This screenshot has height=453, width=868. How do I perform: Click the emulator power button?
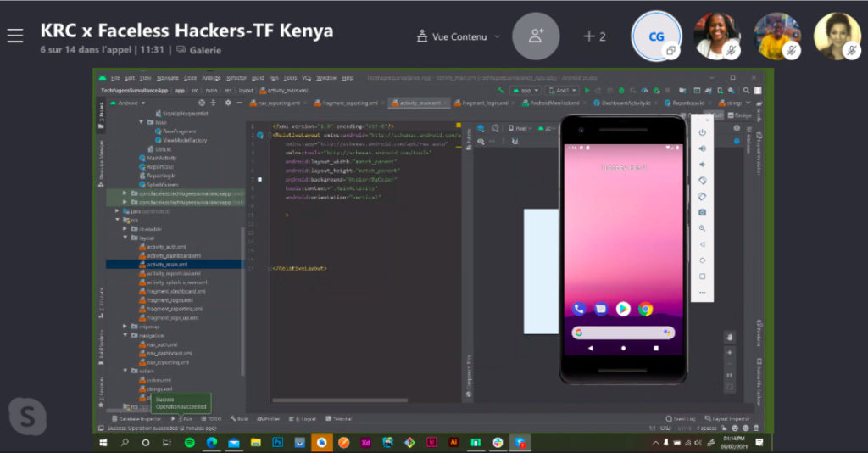click(x=702, y=132)
